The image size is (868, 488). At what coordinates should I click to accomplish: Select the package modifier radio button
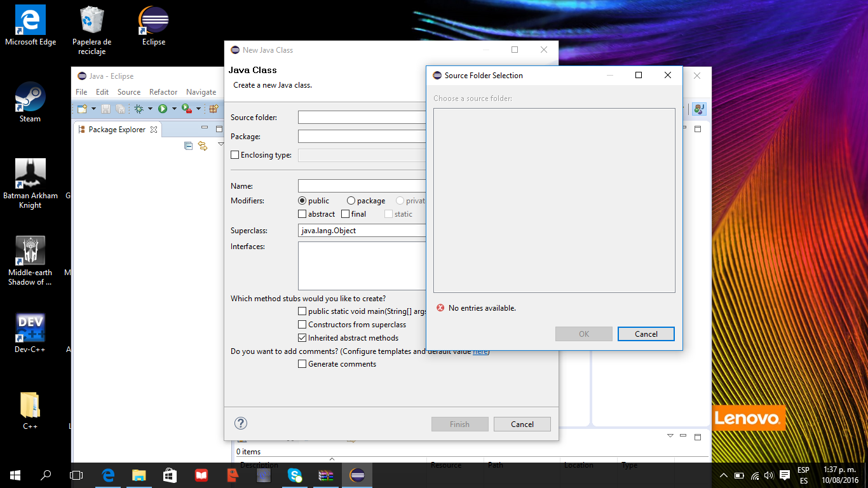pos(351,201)
